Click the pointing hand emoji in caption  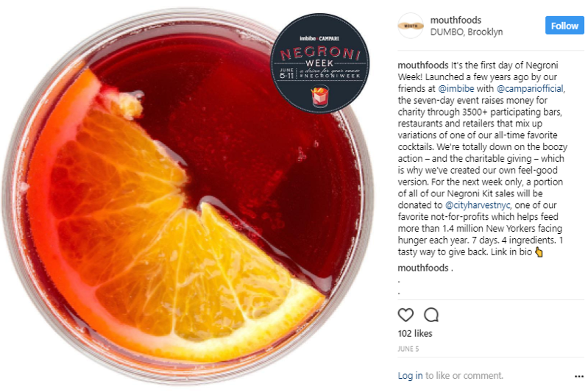(539, 252)
